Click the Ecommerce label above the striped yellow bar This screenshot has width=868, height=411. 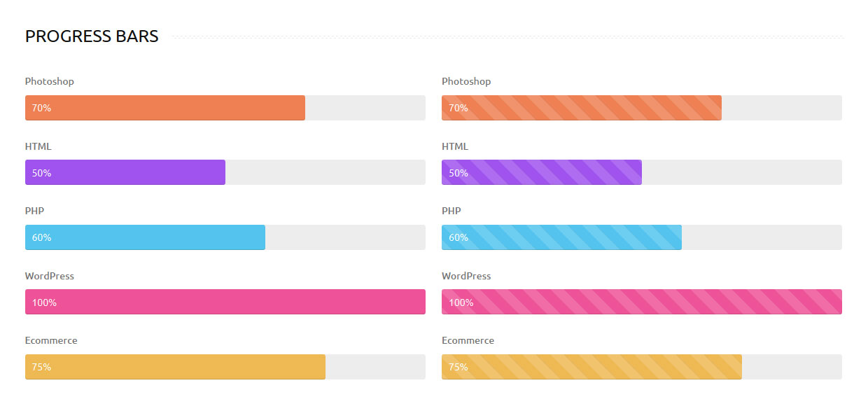coord(468,340)
